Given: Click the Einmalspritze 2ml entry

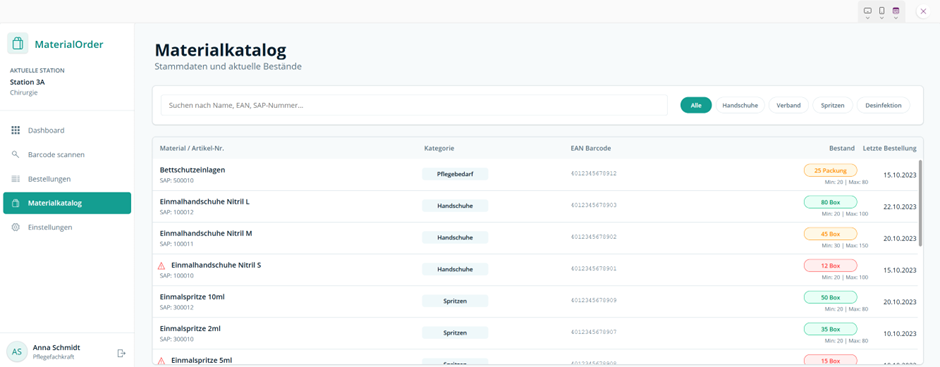Looking at the screenshot, I should 190,329.
